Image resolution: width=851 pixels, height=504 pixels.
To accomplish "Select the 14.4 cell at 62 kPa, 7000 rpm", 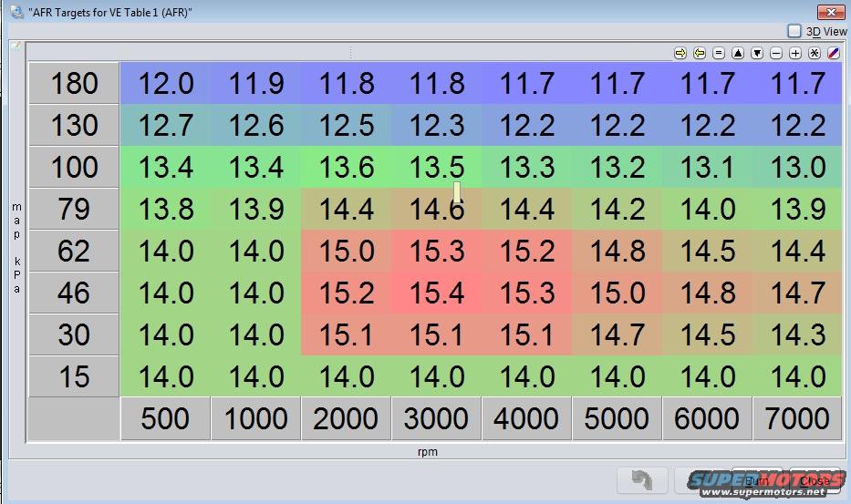I will (797, 251).
